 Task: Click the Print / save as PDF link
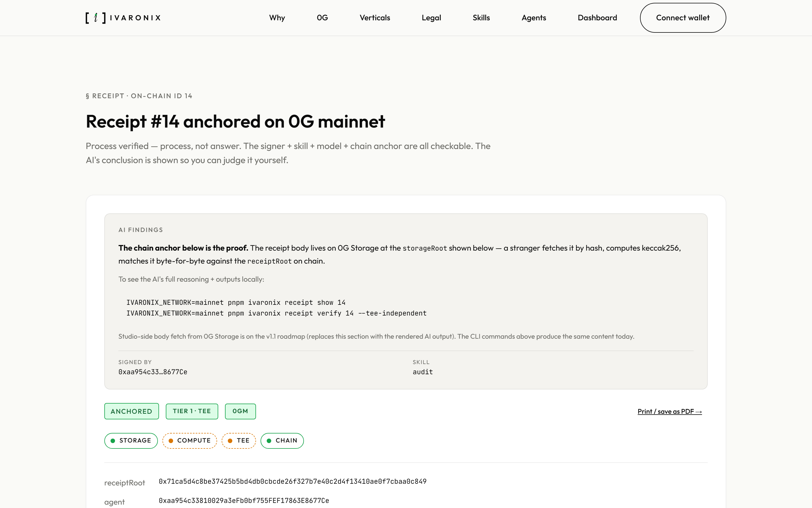(x=670, y=411)
